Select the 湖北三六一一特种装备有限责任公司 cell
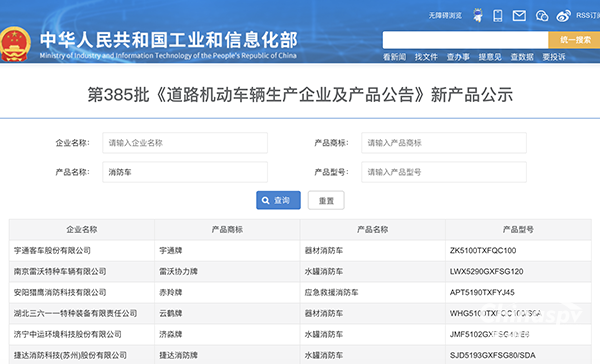 tap(82, 313)
